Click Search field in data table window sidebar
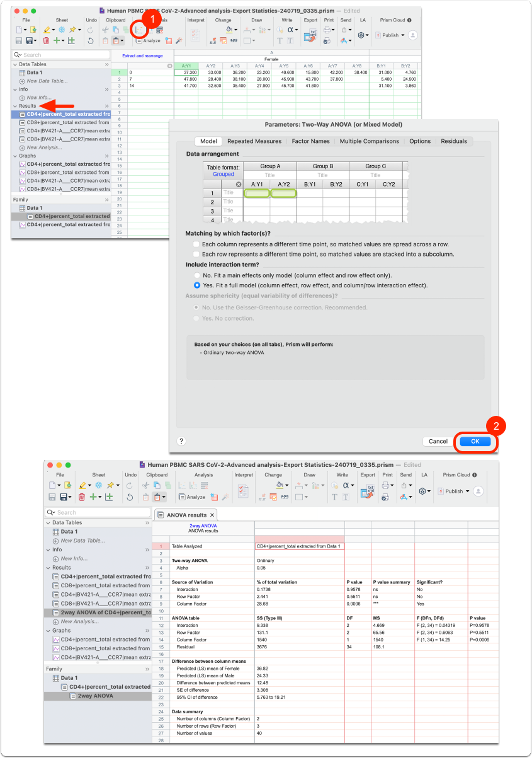This screenshot has height=758, width=532. [61, 55]
